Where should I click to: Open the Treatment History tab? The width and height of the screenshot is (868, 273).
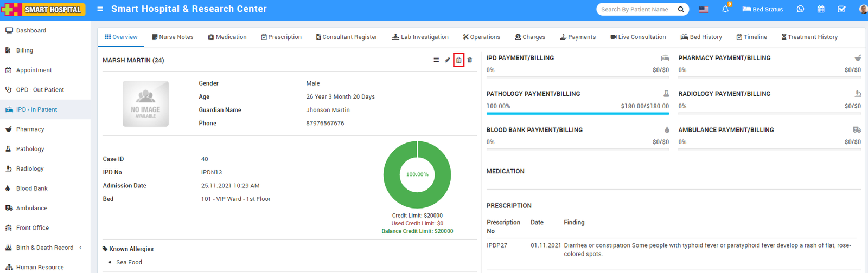[x=809, y=37]
